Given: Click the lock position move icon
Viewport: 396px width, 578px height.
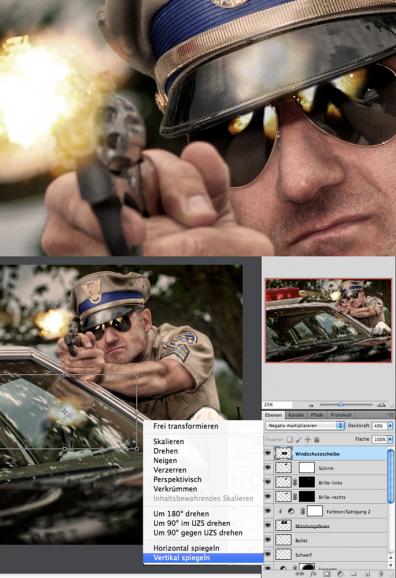Looking at the screenshot, I should coord(308,439).
